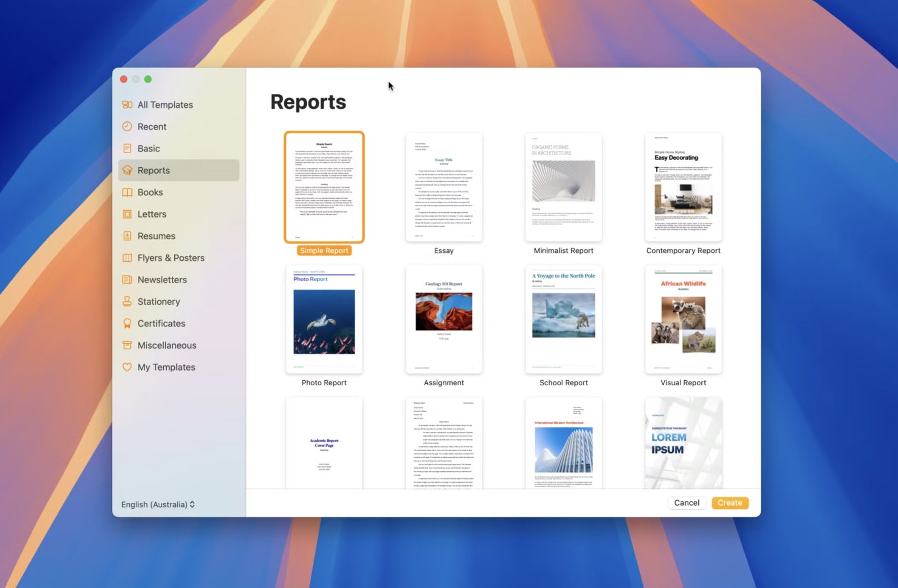Click the Basic document icon
This screenshot has width=898, height=588.
(x=127, y=148)
